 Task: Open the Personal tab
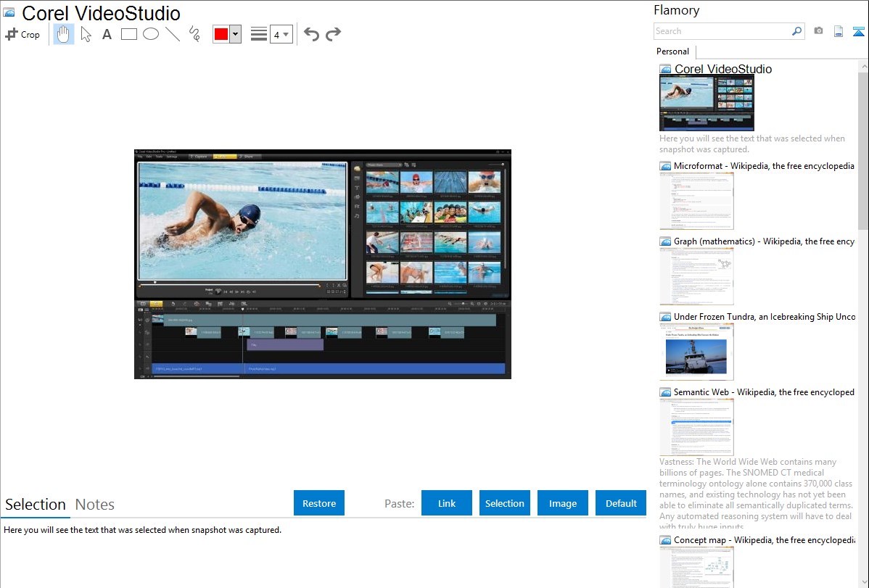point(673,51)
